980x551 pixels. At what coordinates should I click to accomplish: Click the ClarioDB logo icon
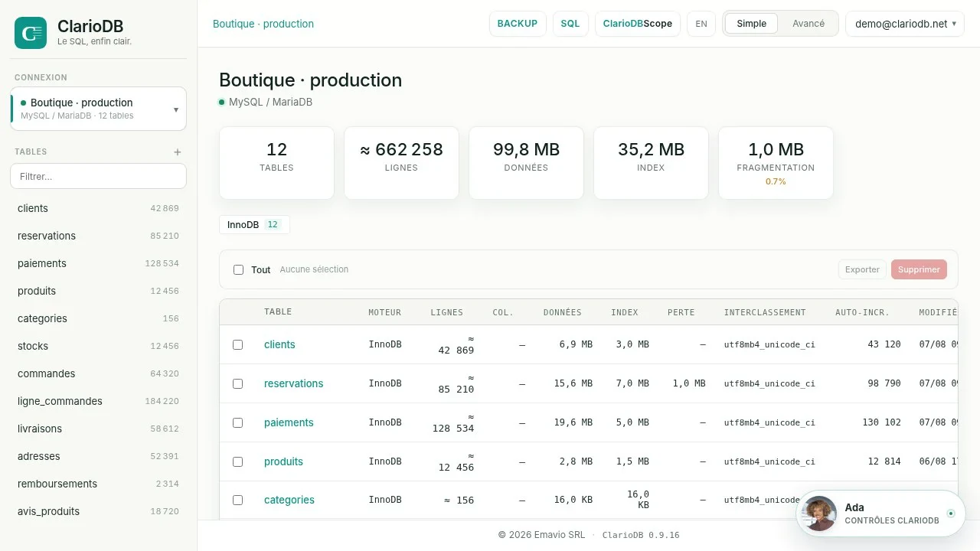tap(31, 33)
